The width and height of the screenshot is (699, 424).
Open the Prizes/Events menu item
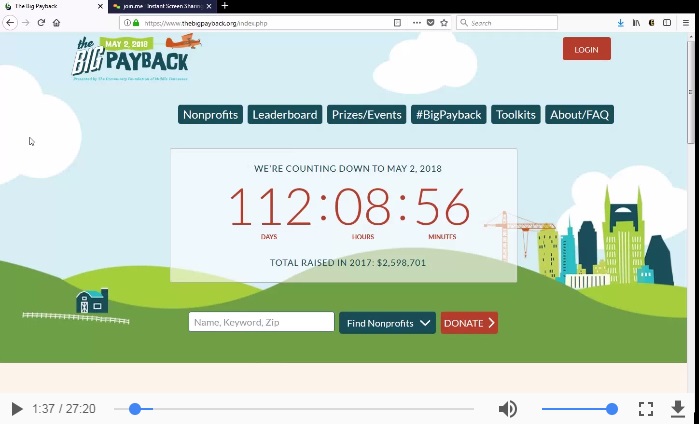[x=366, y=115]
